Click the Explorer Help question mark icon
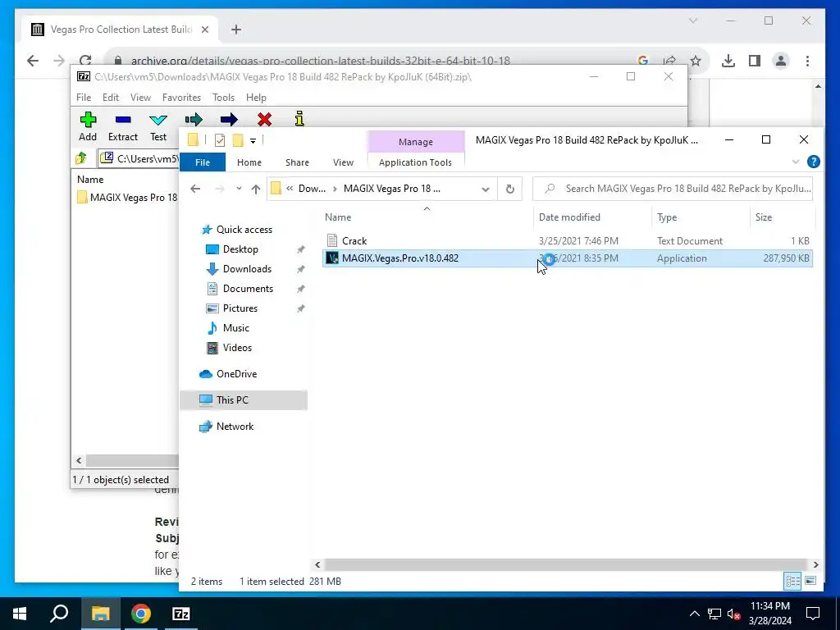The height and width of the screenshot is (630, 840). 813,162
